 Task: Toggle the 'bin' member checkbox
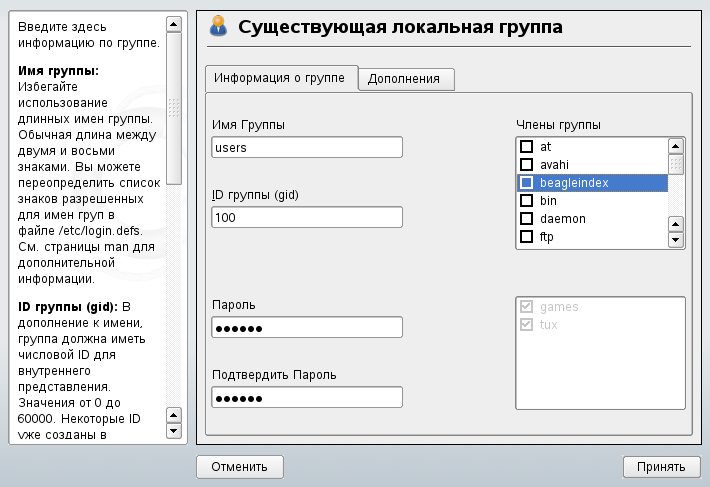526,201
